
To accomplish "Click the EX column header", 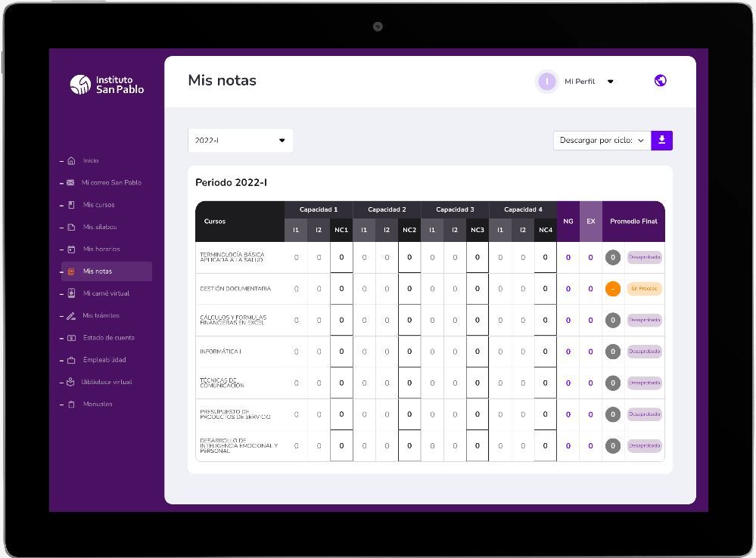I will click(x=590, y=222).
